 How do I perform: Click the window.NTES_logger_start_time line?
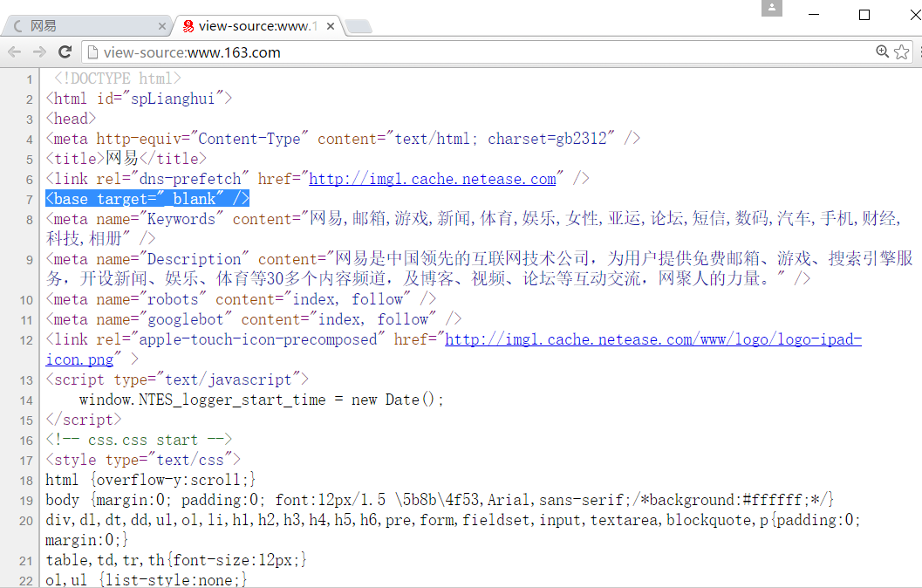click(x=261, y=400)
